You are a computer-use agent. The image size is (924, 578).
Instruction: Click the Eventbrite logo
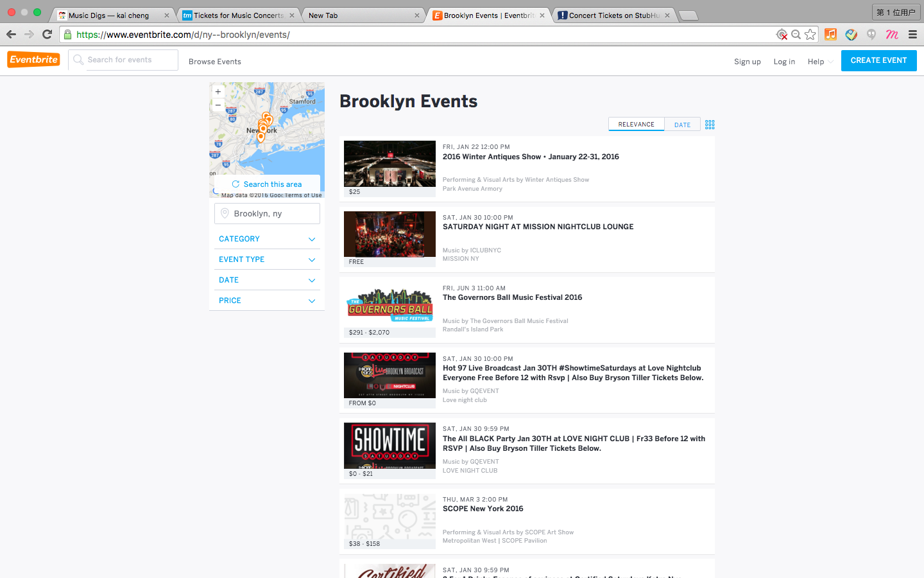point(34,60)
